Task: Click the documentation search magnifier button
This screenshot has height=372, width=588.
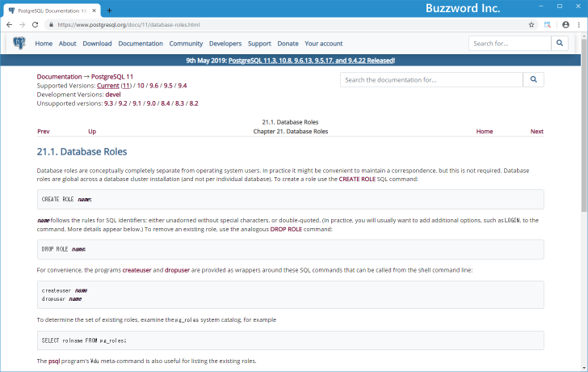Action: click(x=533, y=80)
